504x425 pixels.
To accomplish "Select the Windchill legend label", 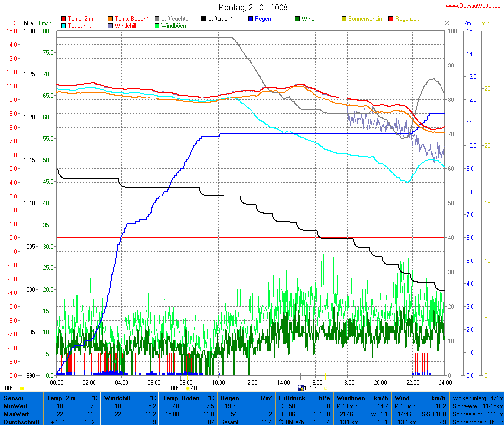I will point(126,26).
